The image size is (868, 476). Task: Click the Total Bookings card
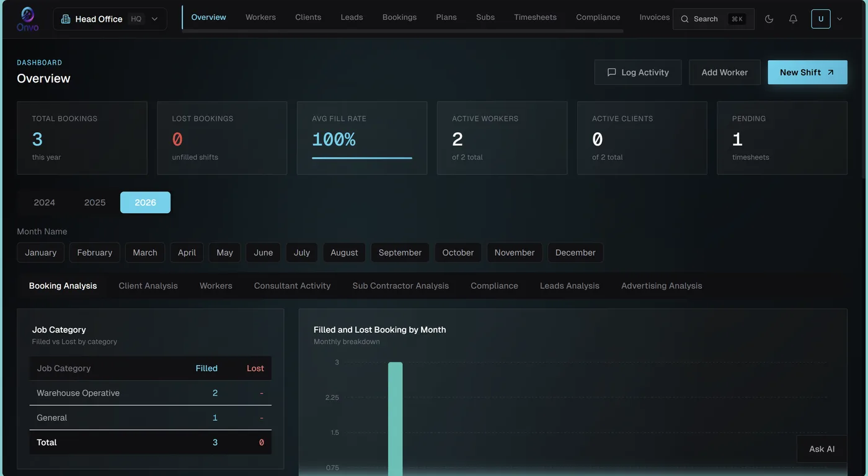(x=82, y=138)
